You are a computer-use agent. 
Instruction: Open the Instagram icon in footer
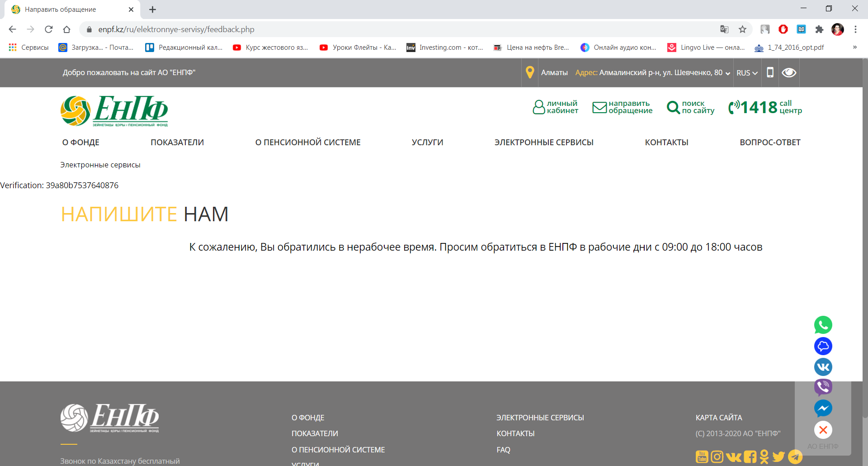click(717, 456)
